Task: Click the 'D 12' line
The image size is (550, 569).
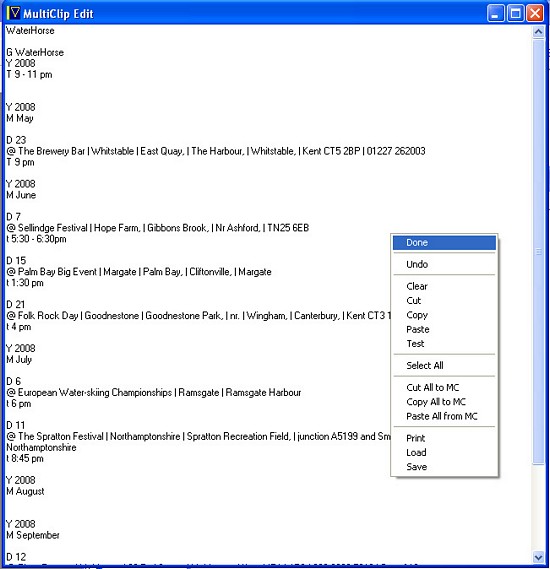Action: tap(16, 557)
